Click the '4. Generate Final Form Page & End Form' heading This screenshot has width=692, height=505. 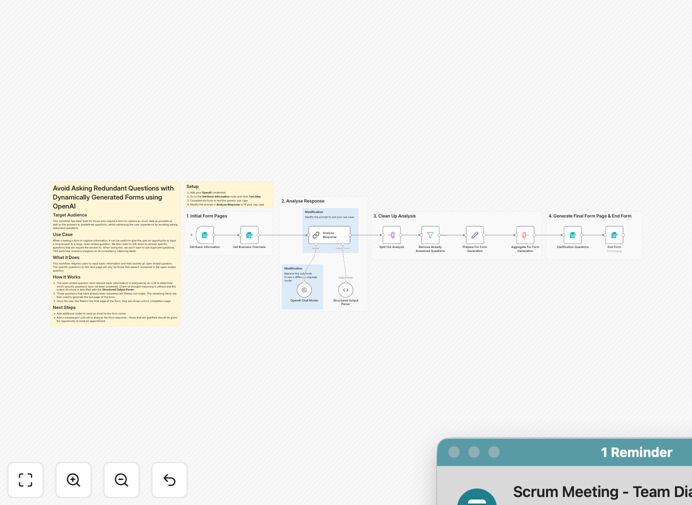(x=590, y=216)
